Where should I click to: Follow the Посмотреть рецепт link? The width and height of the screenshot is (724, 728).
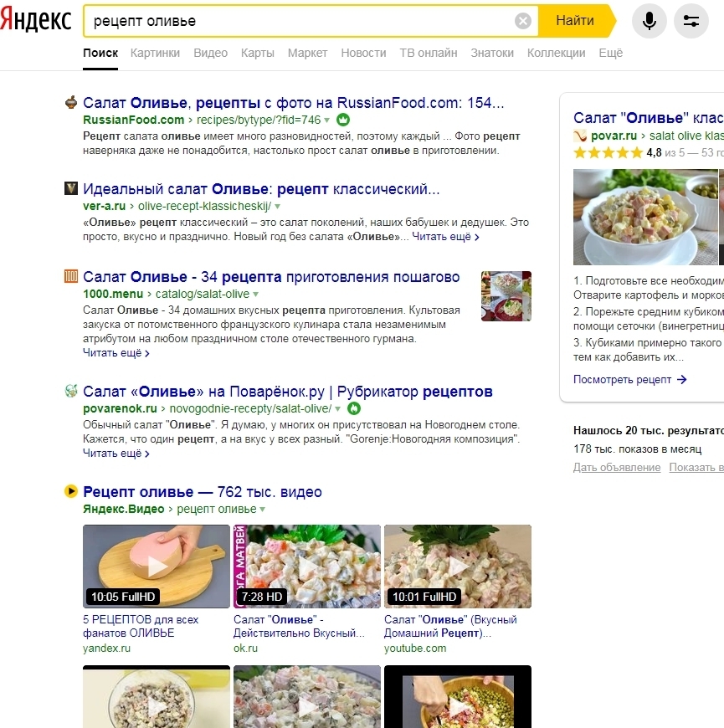click(x=629, y=379)
